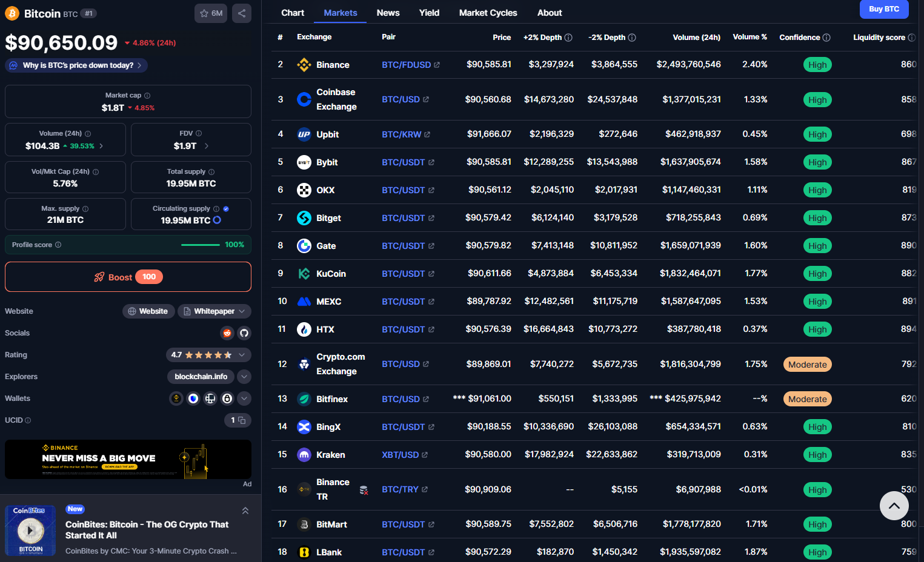This screenshot has width=924, height=562.
Task: Expand the Explorers dropdown arrow
Action: 244,377
